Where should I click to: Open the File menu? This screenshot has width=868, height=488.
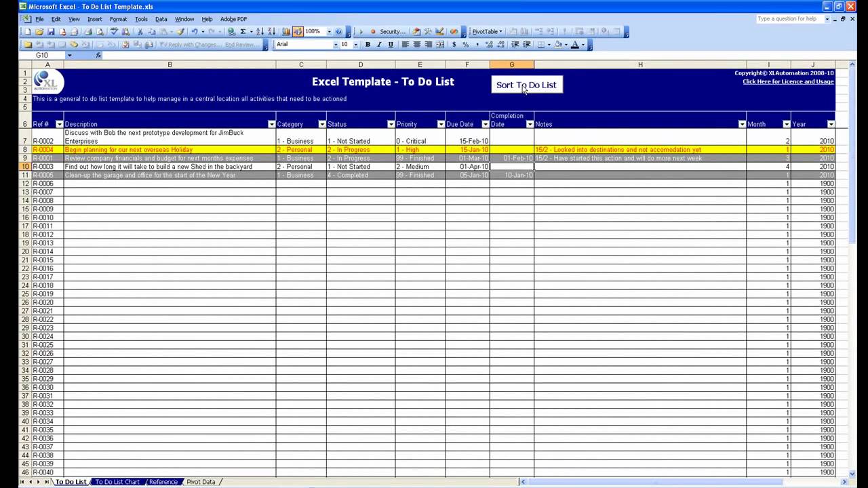click(x=39, y=19)
